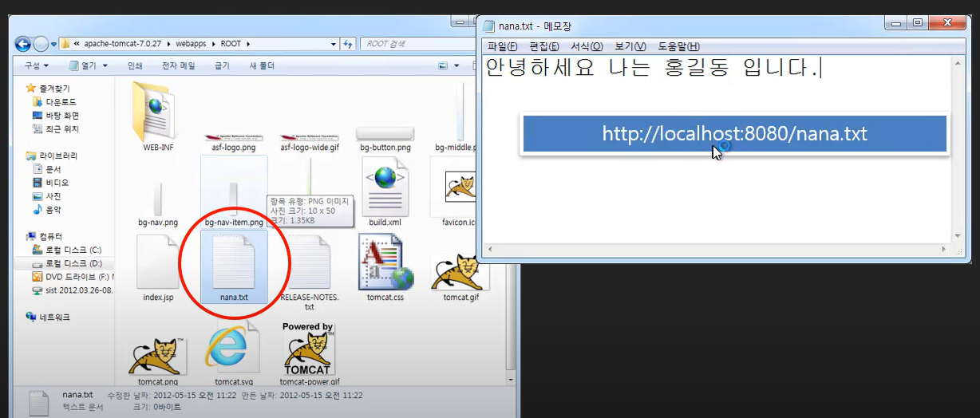Image resolution: width=980 pixels, height=418 pixels.
Task: Click Notepad vertical scrollbar down arrow
Action: click(x=958, y=238)
